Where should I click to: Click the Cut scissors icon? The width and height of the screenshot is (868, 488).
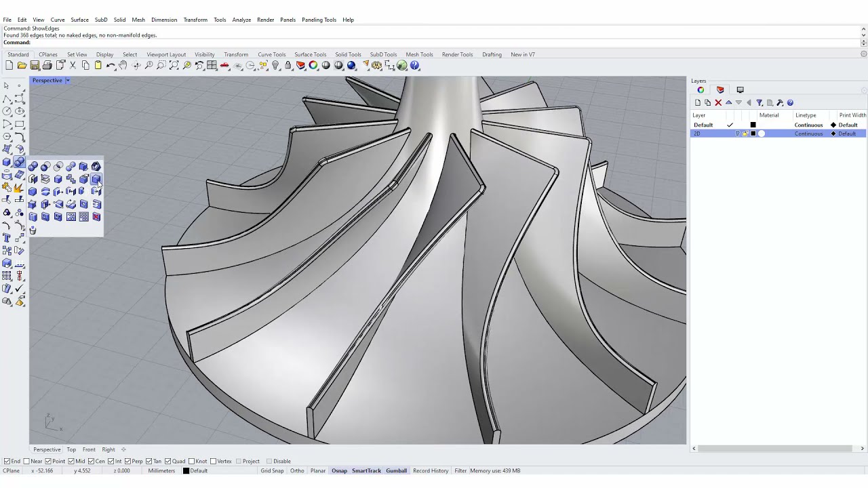73,66
